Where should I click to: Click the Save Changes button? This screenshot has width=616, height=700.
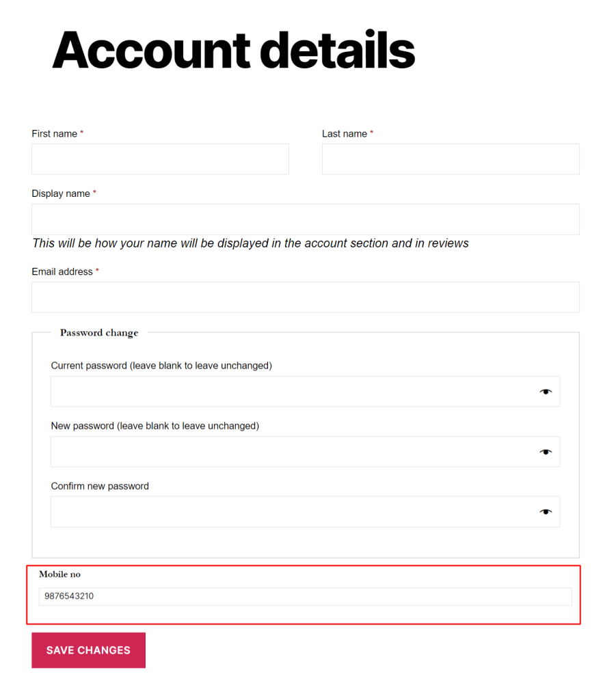(88, 650)
